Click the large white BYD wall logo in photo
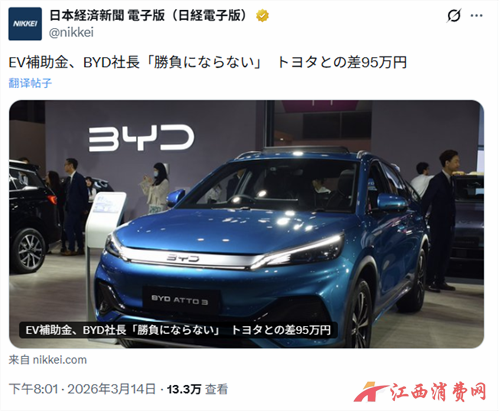This screenshot has width=500, height=411. 141,138
